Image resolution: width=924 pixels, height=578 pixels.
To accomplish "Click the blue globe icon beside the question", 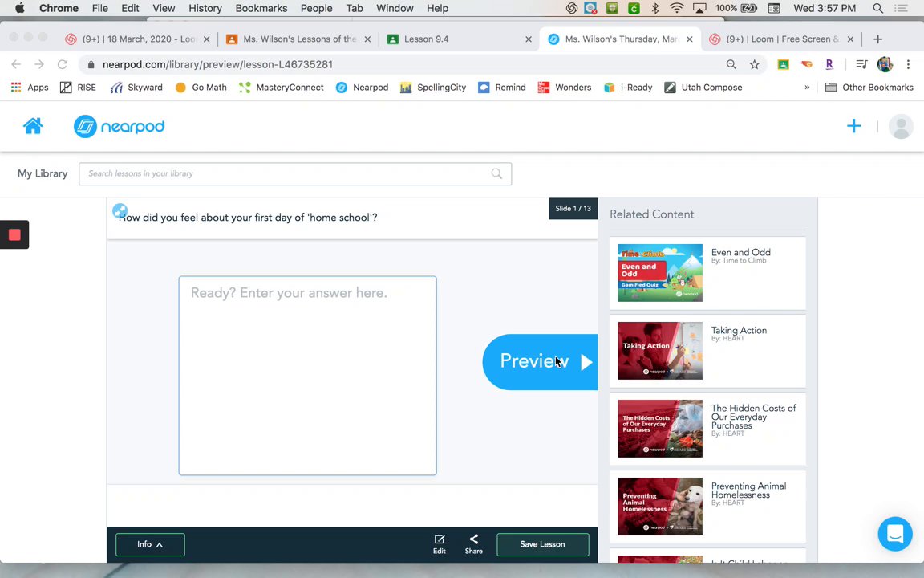I will click(120, 210).
